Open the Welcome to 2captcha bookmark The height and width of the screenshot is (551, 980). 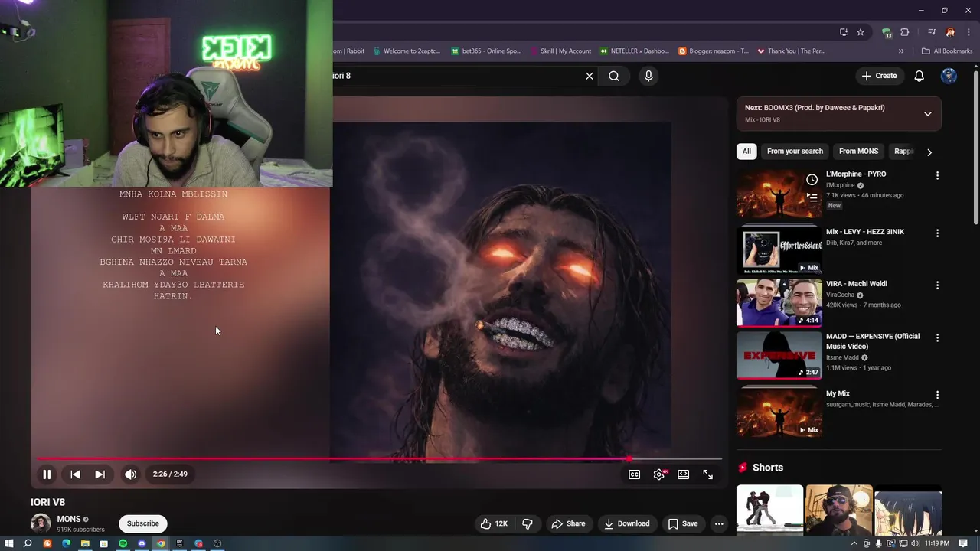point(407,51)
